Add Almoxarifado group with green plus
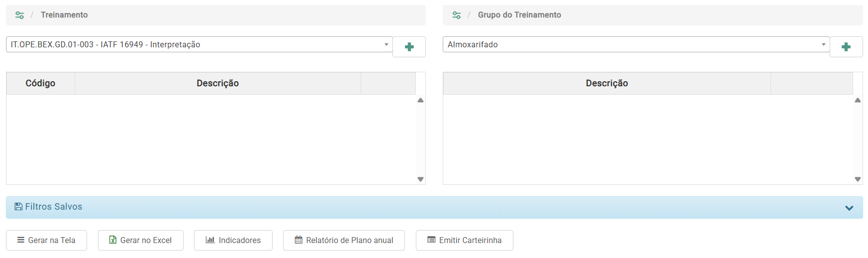 point(846,47)
